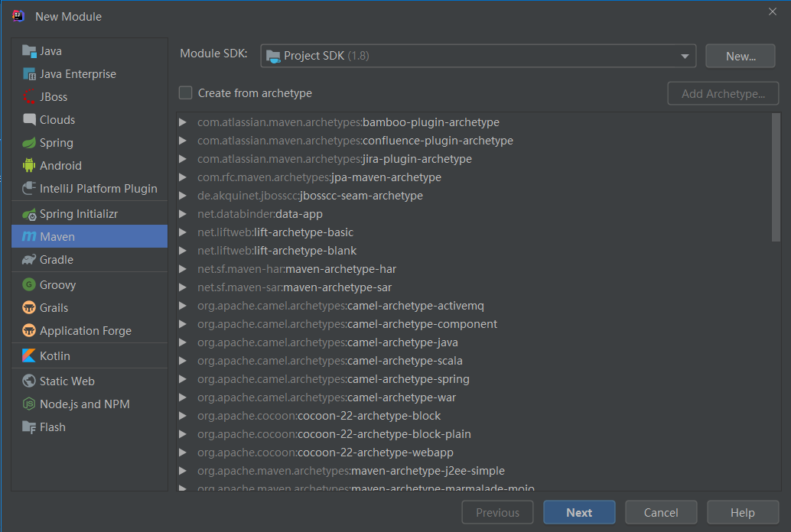Click the Gradle elephant icon

point(29,260)
